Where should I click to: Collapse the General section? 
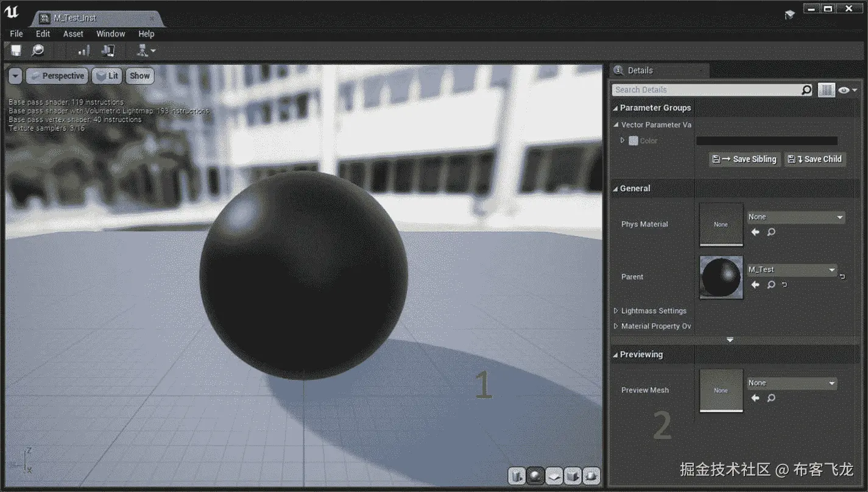point(615,189)
